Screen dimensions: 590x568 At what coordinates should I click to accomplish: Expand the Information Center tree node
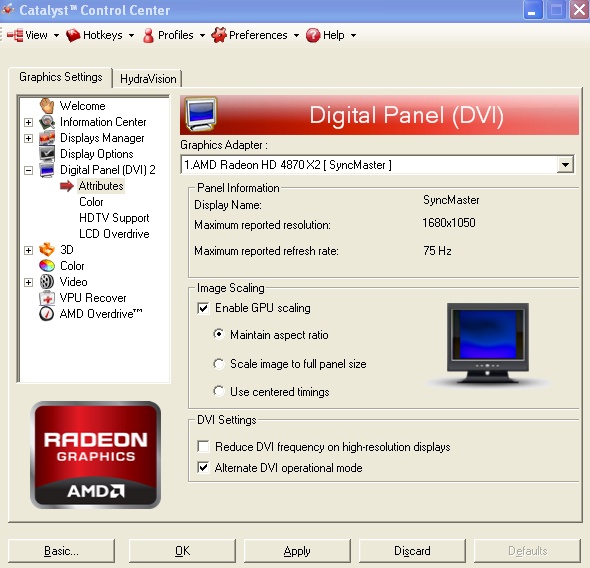28,122
